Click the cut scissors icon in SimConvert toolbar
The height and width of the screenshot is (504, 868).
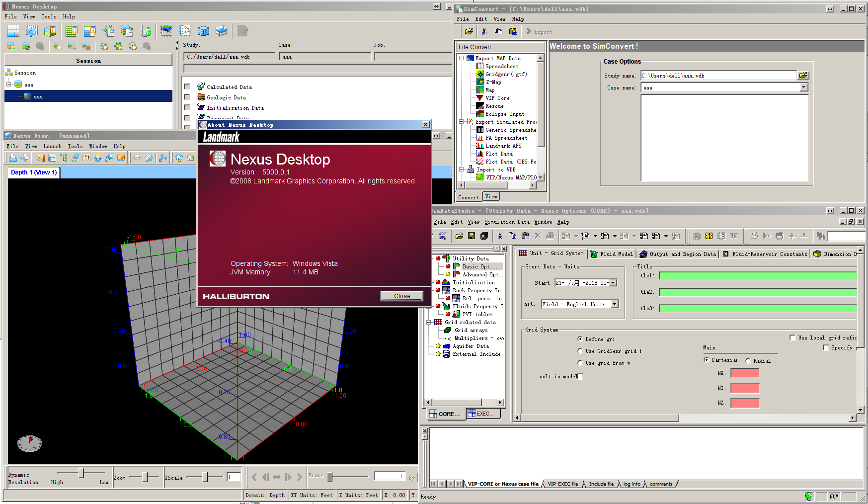484,31
